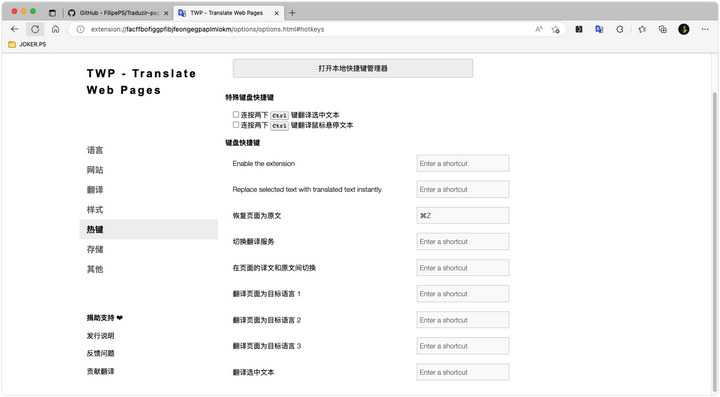Viewport: 720px width, 397px height.
Task: Click the ⌘Z shortcut field for 恢复页面为原文
Action: 463,215
